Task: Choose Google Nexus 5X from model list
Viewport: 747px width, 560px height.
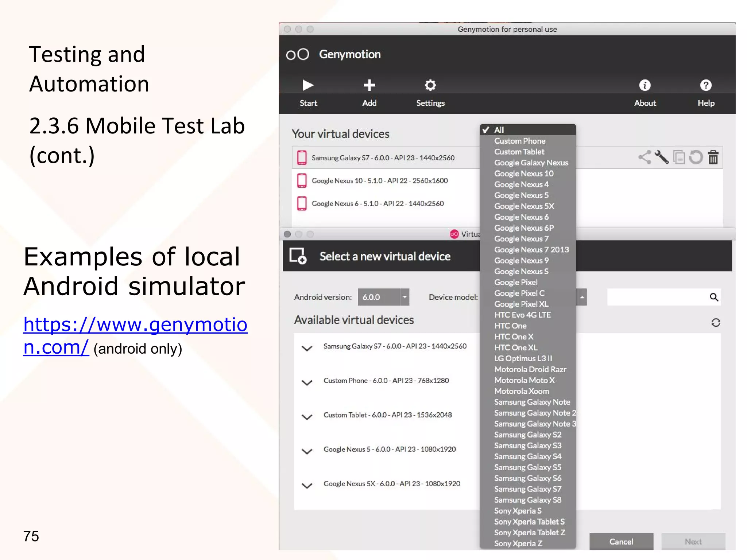Action: pos(528,206)
